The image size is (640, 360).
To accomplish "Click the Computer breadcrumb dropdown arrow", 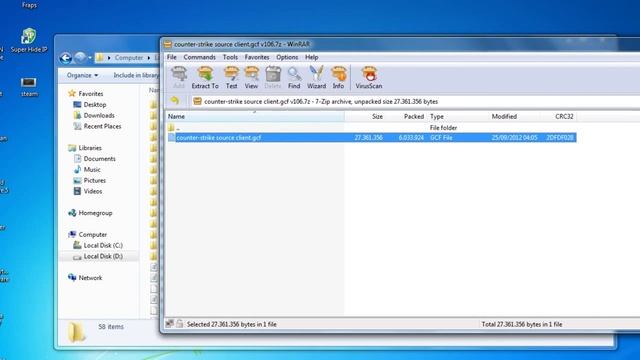I will [x=149, y=58].
